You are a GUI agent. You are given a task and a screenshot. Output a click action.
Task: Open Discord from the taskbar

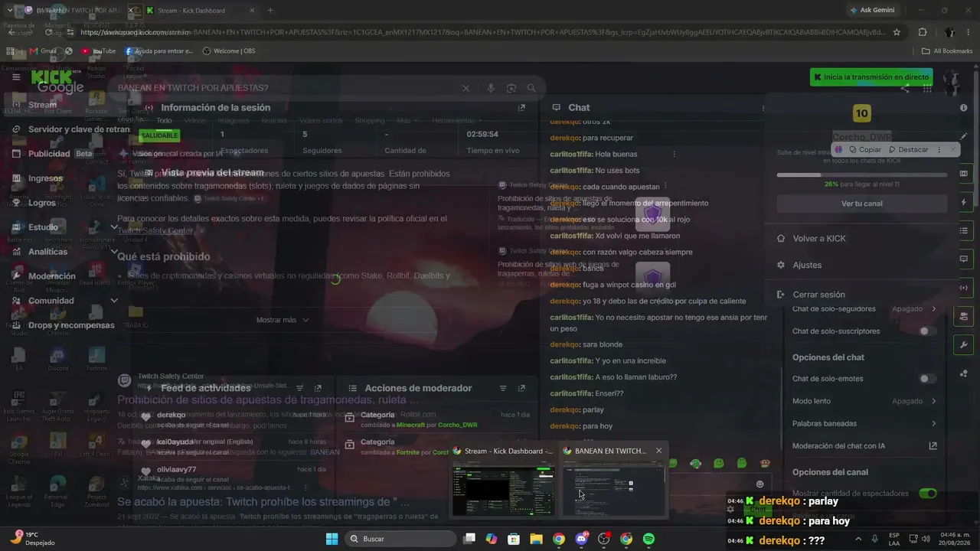[x=581, y=539]
